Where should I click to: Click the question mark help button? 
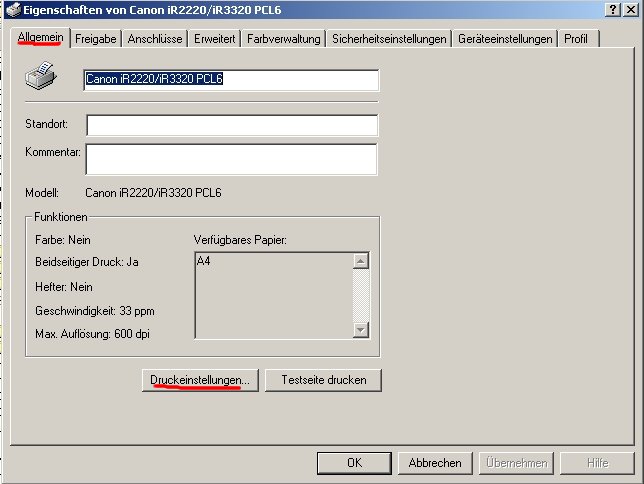coord(612,9)
